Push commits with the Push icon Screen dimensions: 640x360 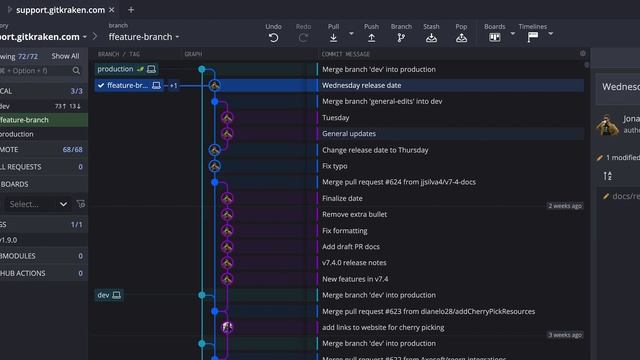point(371,38)
